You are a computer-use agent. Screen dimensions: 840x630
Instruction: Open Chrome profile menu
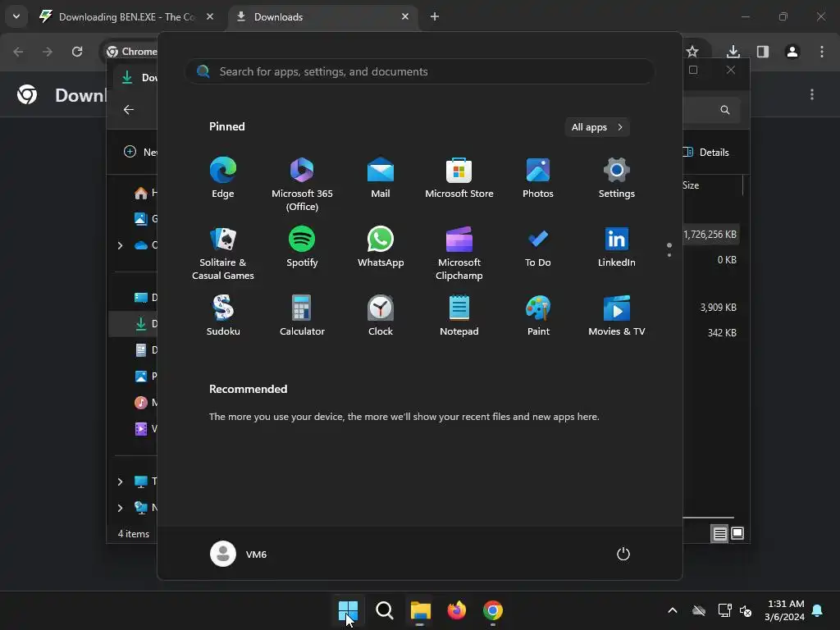click(x=792, y=52)
